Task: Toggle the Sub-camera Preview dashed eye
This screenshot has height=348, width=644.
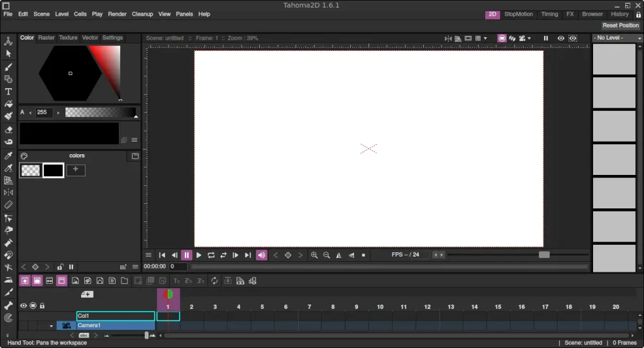Action: (573, 38)
